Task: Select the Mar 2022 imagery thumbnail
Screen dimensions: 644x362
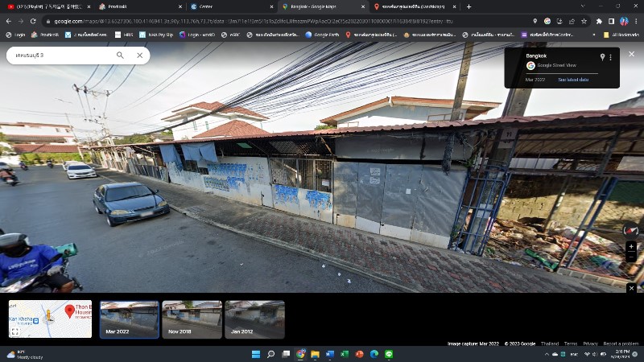Action: (130, 319)
